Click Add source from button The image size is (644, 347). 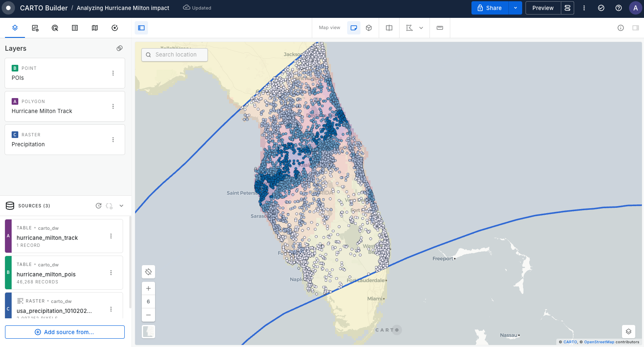[x=65, y=332]
